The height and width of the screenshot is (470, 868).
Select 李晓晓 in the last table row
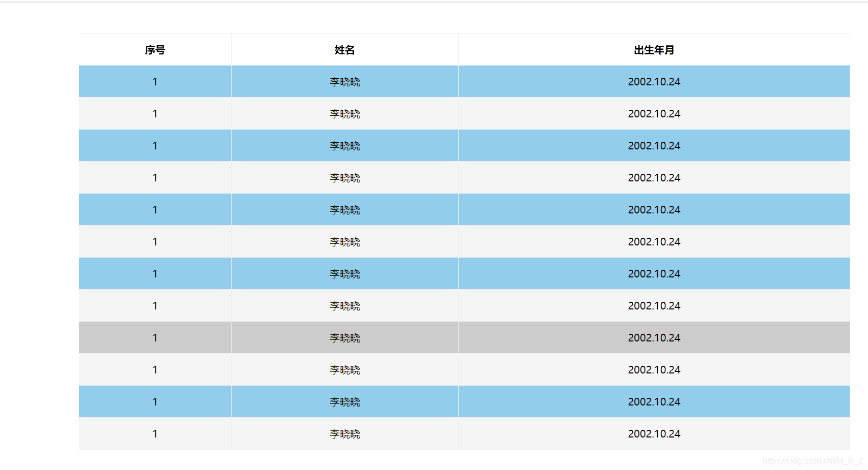click(345, 434)
